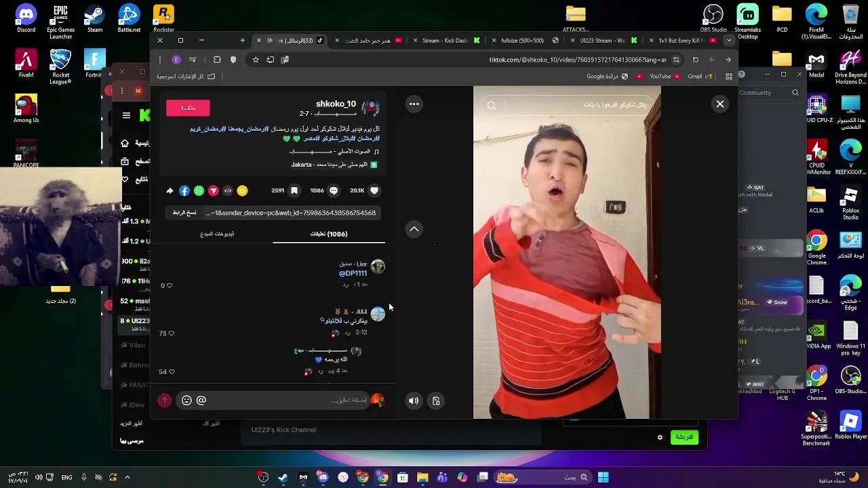The height and width of the screenshot is (488, 868).
Task: Switch to the comments (1086) tab
Action: (x=329, y=234)
